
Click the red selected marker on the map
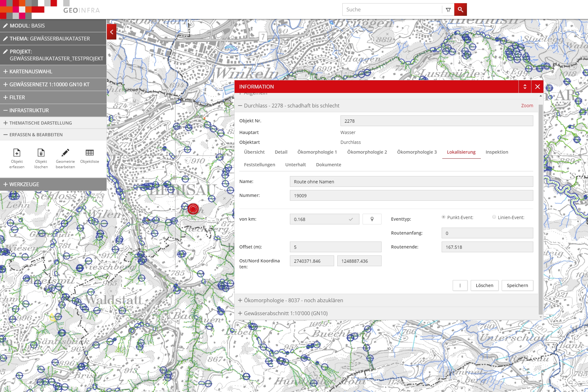pyautogui.click(x=193, y=209)
